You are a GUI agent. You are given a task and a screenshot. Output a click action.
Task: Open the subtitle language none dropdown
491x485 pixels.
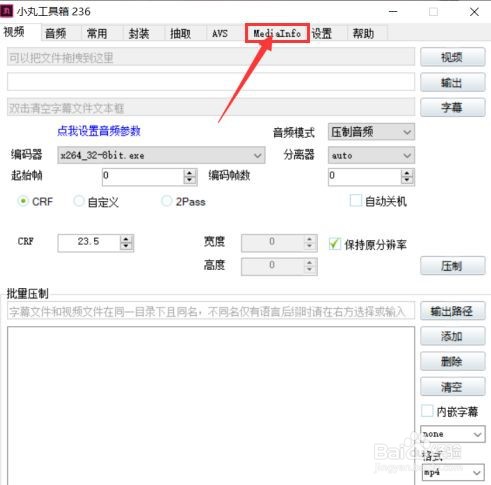tap(452, 434)
